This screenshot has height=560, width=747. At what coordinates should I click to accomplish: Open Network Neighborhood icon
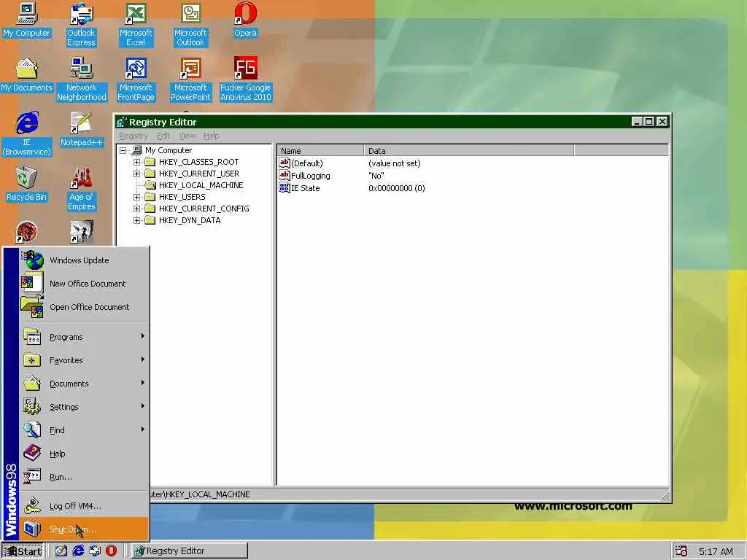point(82,79)
